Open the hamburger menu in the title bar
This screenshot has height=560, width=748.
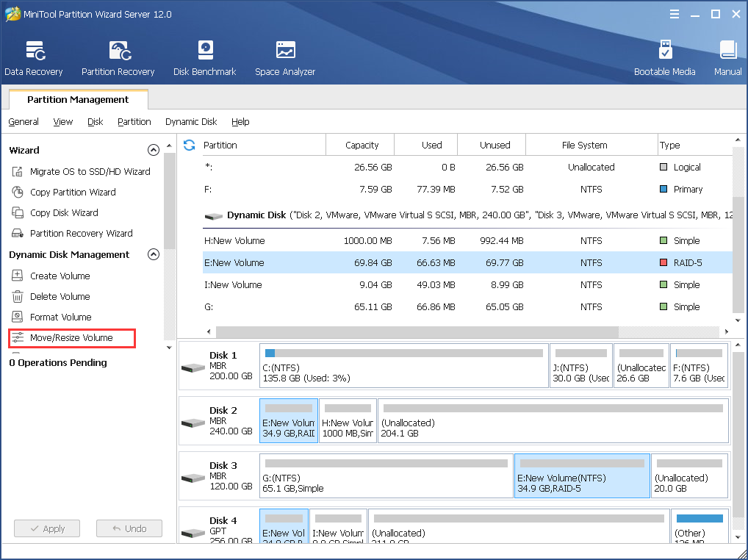[x=674, y=14]
